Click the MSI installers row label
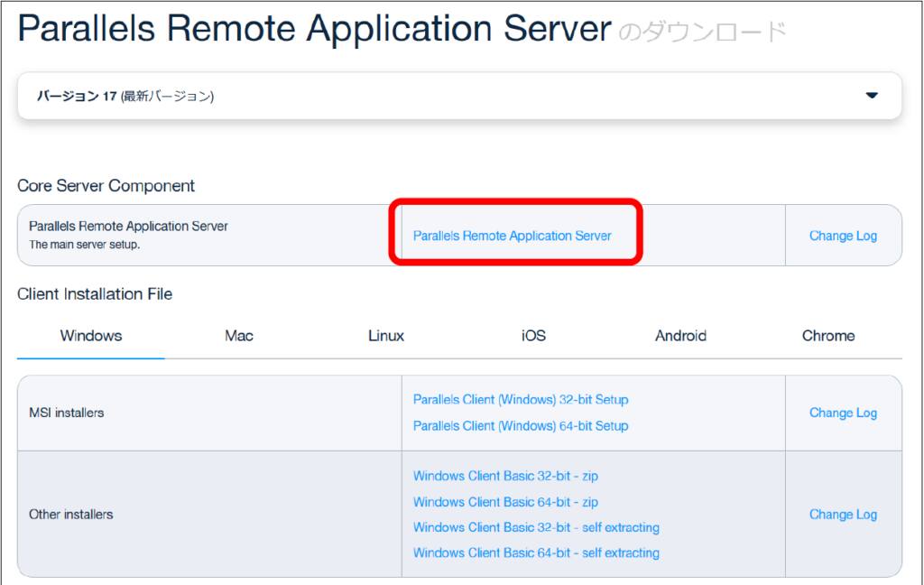This screenshot has width=924, height=585. click(x=67, y=413)
